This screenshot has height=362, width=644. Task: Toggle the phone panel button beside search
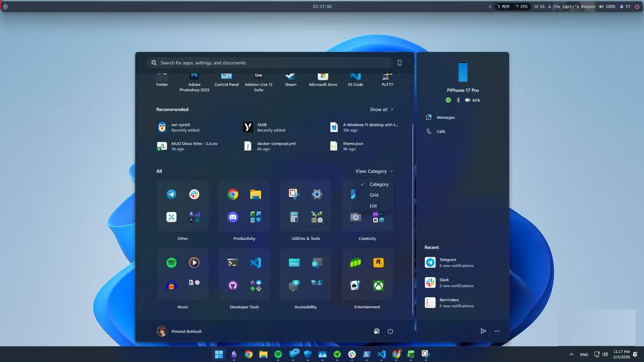pyautogui.click(x=399, y=63)
